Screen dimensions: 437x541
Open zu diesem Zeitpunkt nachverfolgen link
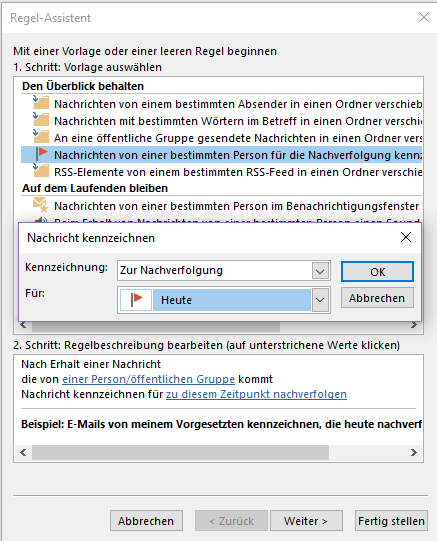[x=256, y=394]
